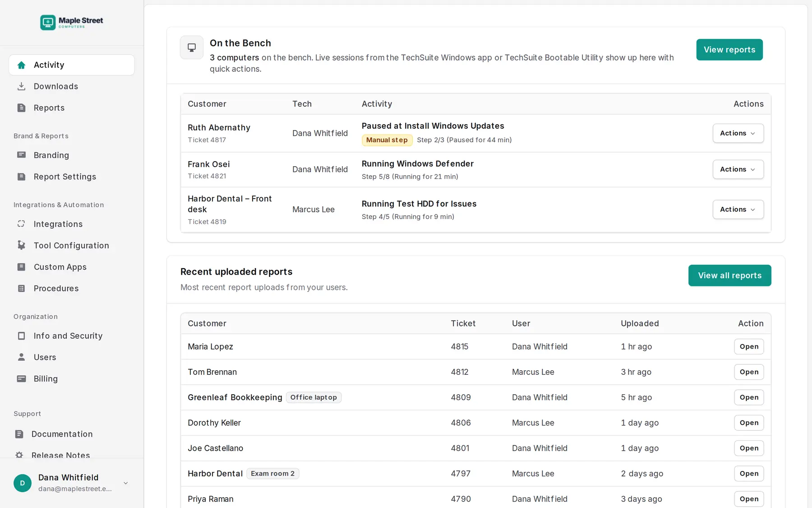Screen dimensions: 812x508
Task: Click the Dana Whitfield avatar circle
Action: click(x=23, y=483)
